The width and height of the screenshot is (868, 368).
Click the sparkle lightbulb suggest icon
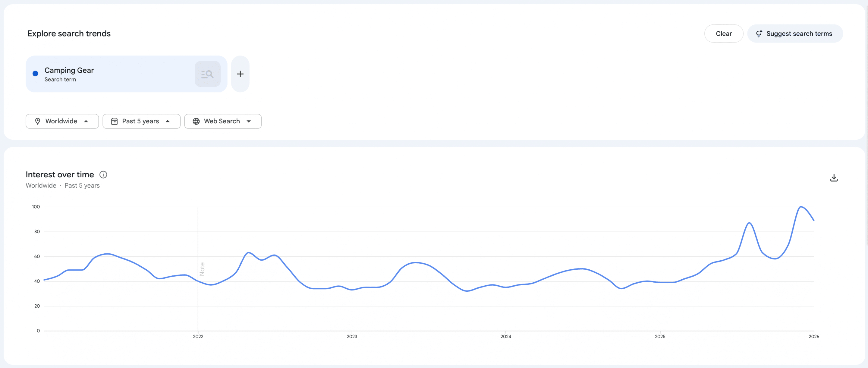click(759, 34)
